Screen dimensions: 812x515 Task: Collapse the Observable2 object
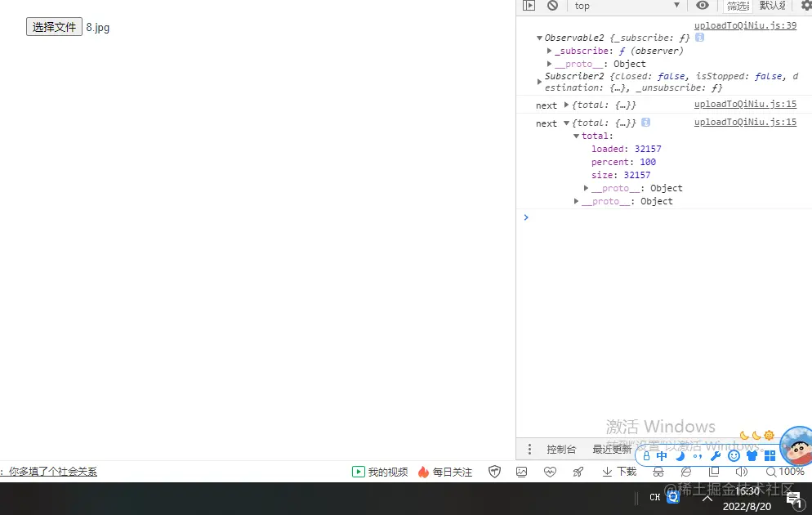pos(539,38)
